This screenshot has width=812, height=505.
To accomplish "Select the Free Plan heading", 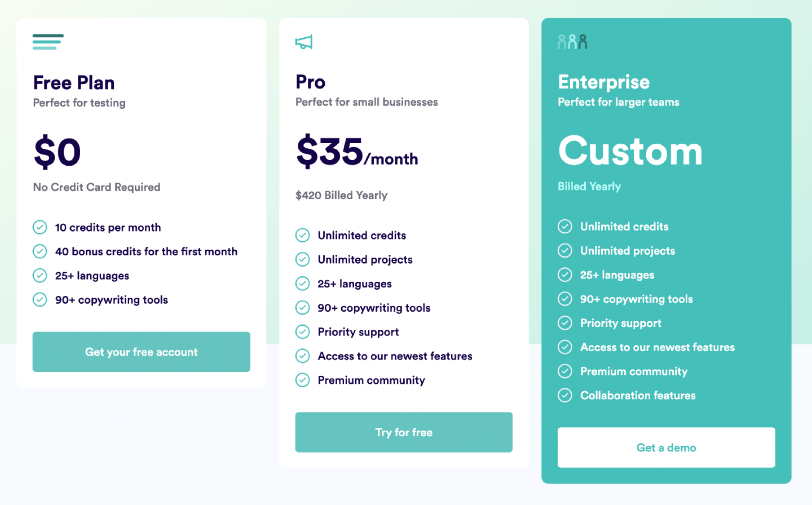I will pos(74,83).
